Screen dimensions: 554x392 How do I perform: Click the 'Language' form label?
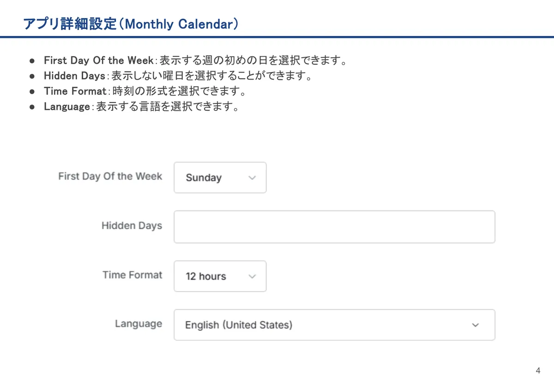click(x=138, y=324)
